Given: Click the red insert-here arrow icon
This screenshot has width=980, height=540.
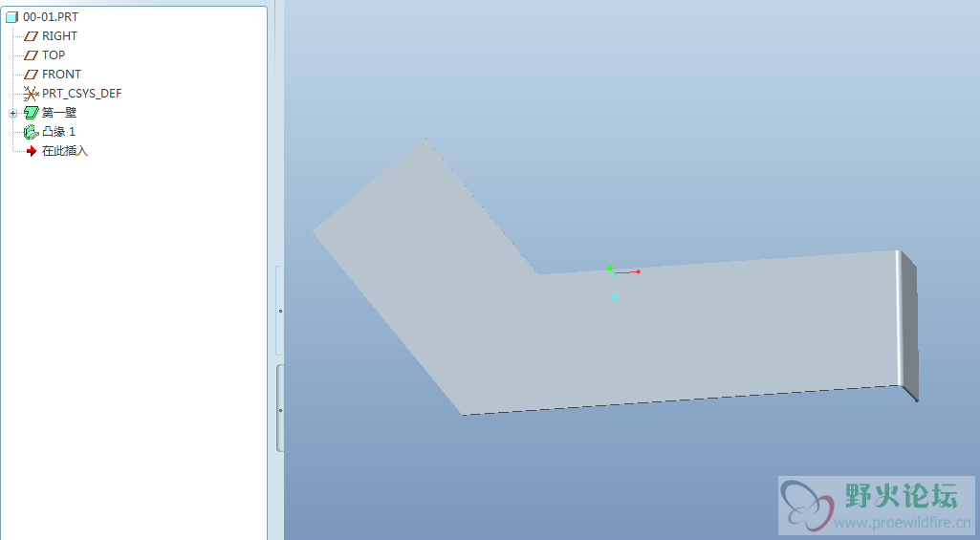Looking at the screenshot, I should pos(32,151).
